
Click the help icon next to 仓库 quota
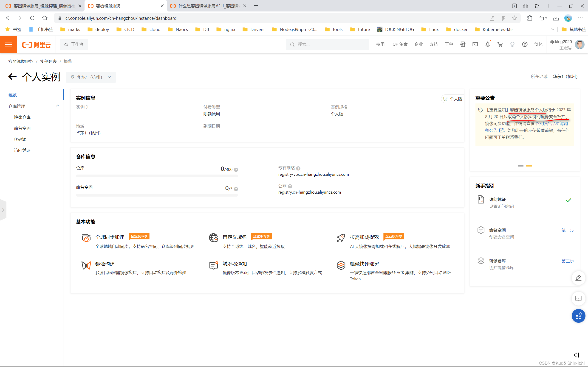(x=236, y=170)
